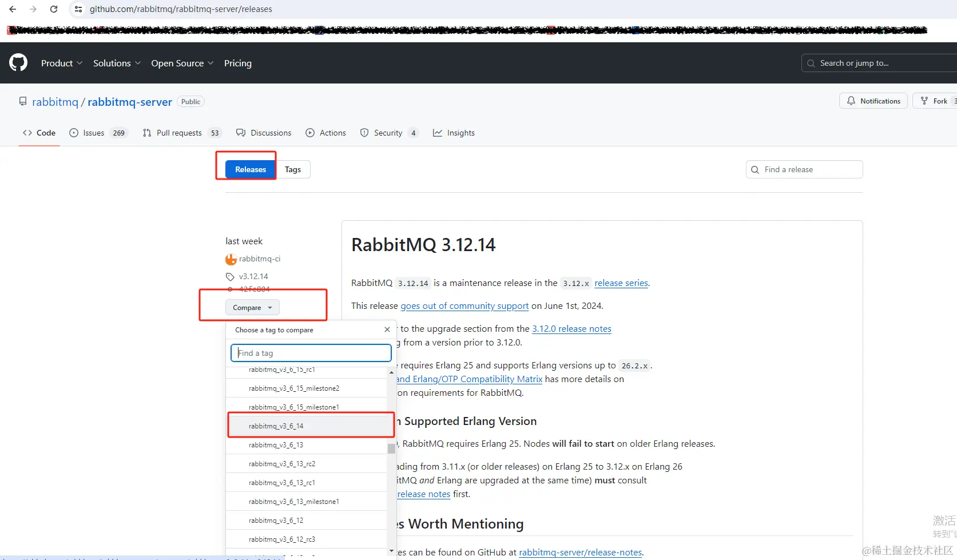Select tag rabbitmq_v3_6_15_milestone2
The height and width of the screenshot is (560, 957).
(x=307, y=388)
